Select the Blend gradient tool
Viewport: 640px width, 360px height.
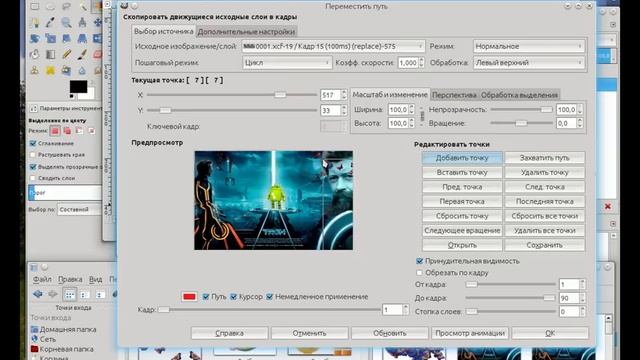click(50, 54)
